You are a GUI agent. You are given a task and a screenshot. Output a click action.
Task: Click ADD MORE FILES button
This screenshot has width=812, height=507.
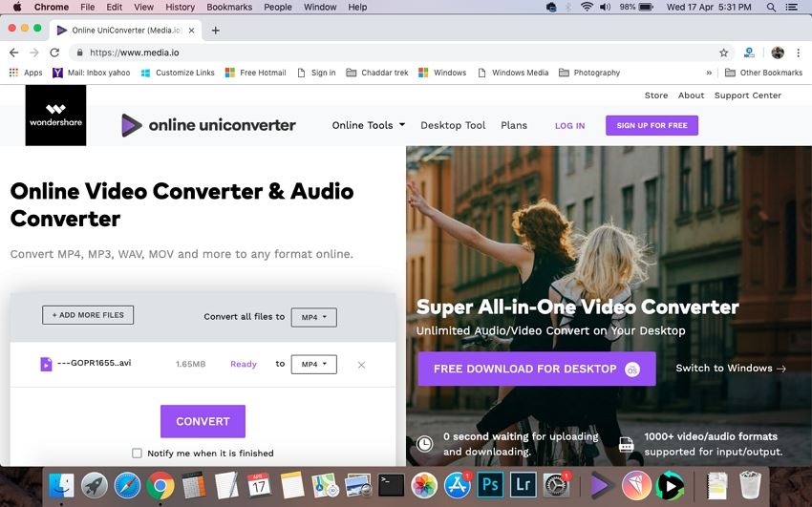(x=88, y=315)
